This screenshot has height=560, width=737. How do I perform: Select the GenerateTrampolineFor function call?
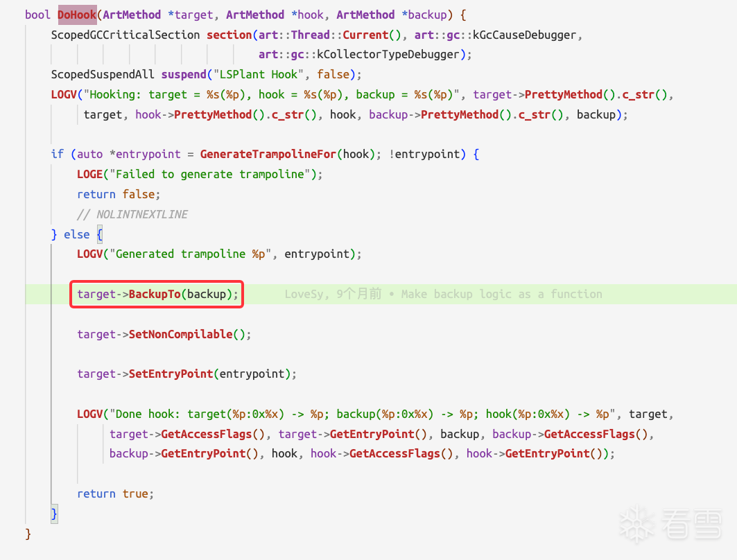(269, 154)
